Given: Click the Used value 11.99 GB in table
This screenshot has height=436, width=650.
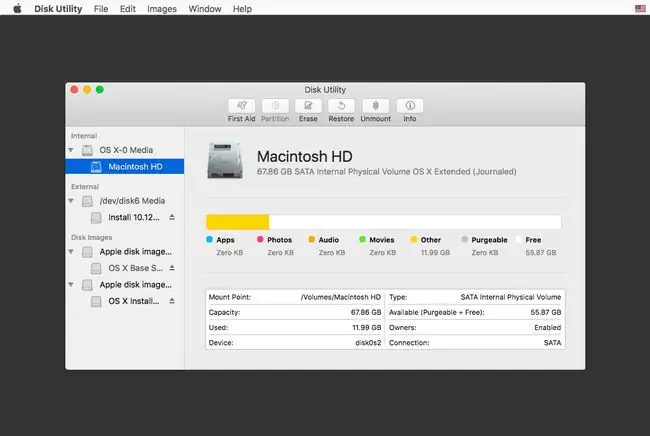Looking at the screenshot, I should tap(366, 327).
